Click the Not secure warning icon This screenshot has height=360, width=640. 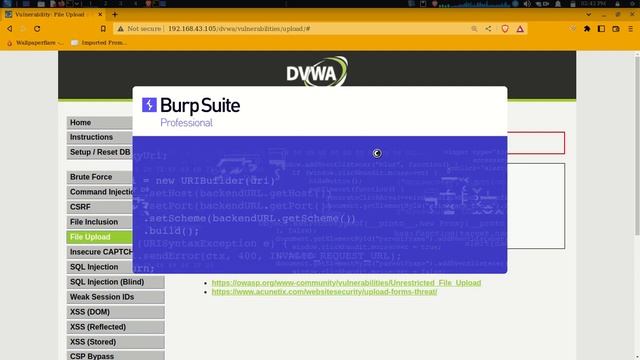point(120,29)
